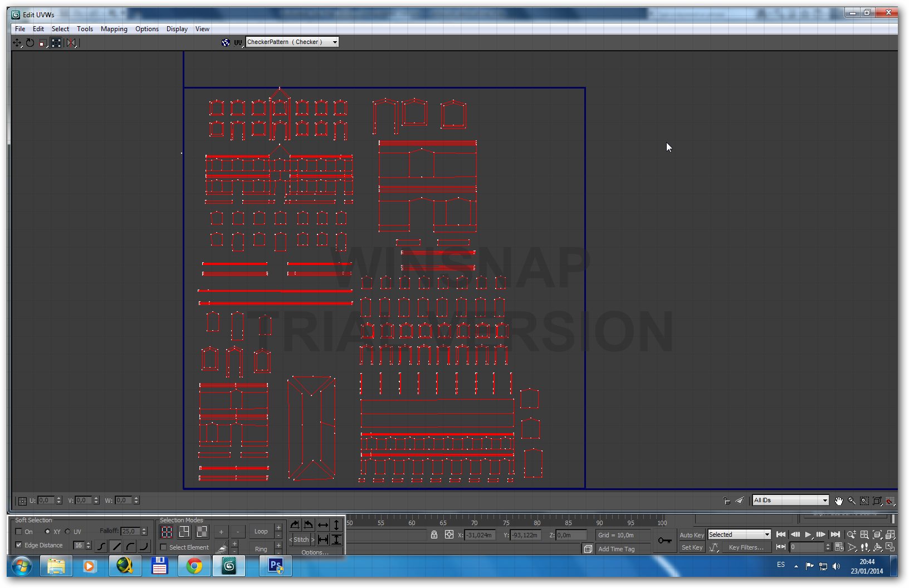This screenshot has width=909, height=588.
Task: Click the Loop button
Action: pos(261,531)
